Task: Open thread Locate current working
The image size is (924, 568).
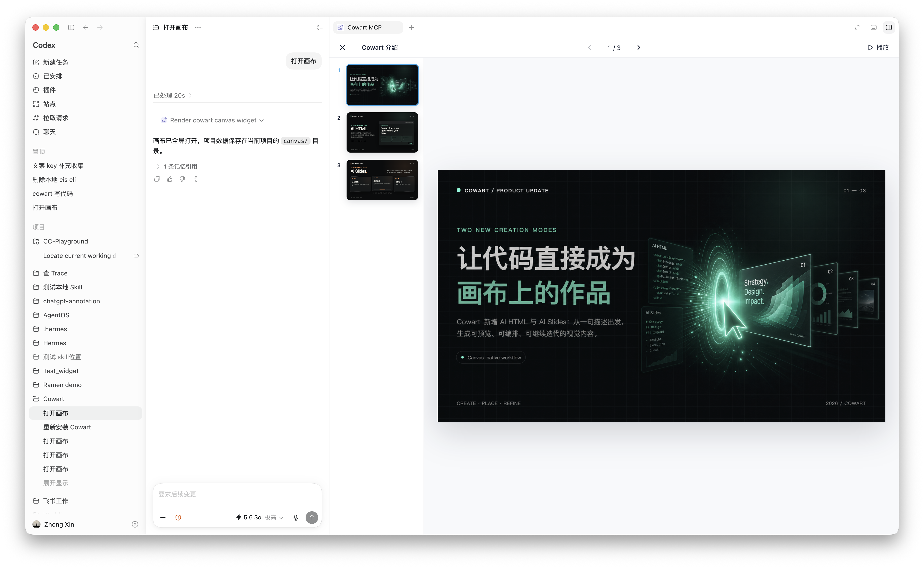Action: coord(80,256)
